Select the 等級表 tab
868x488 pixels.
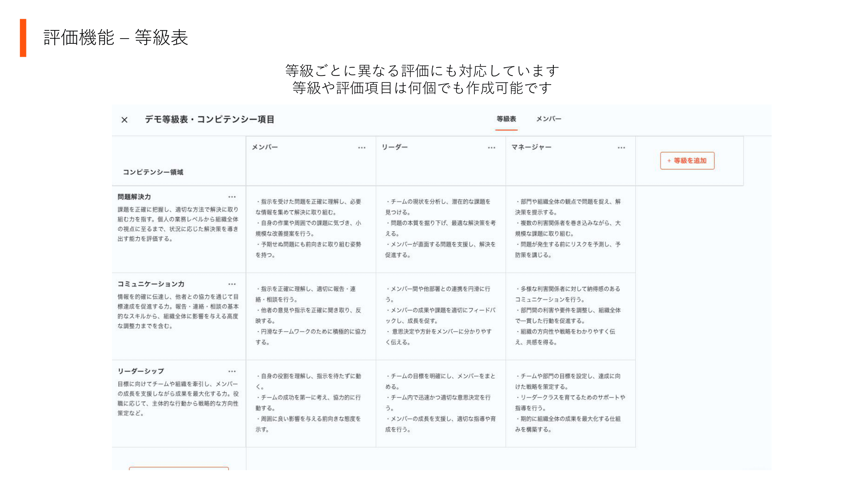pyautogui.click(x=506, y=119)
